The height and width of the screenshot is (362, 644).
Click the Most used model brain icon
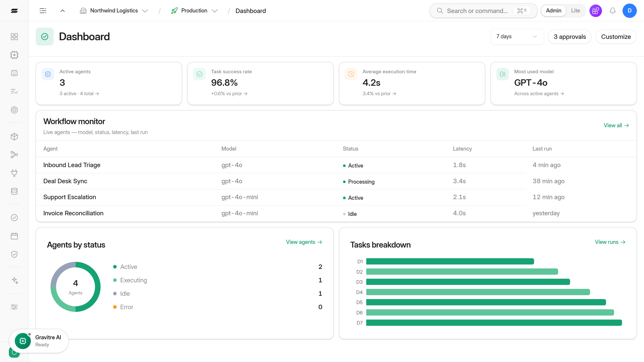tap(502, 74)
